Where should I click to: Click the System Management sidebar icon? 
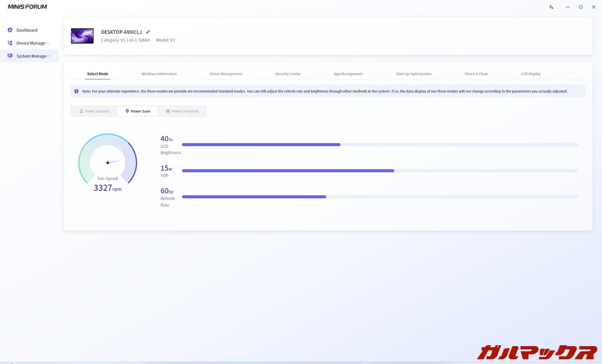10,56
